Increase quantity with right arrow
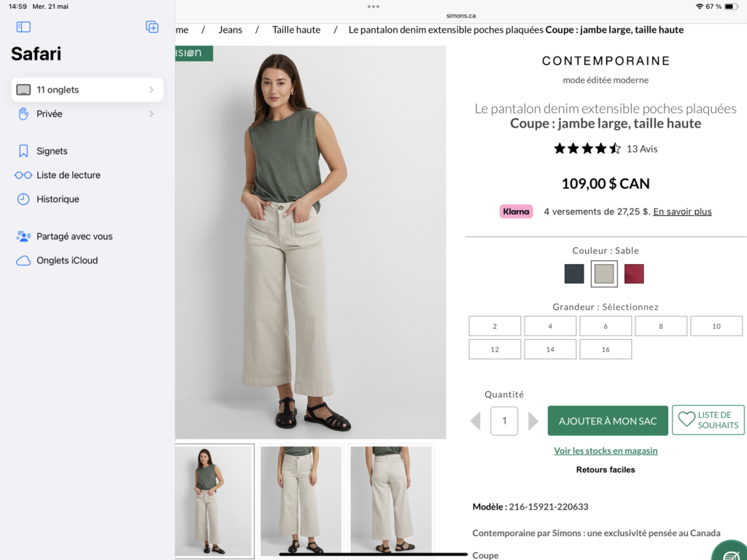Image resolution: width=747 pixels, height=560 pixels. coord(533,421)
